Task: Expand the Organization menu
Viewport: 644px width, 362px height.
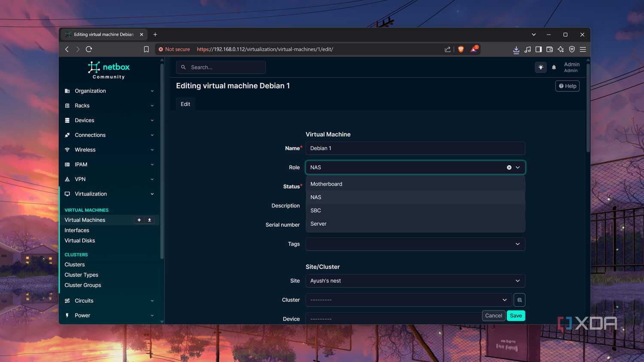Action: [109, 91]
